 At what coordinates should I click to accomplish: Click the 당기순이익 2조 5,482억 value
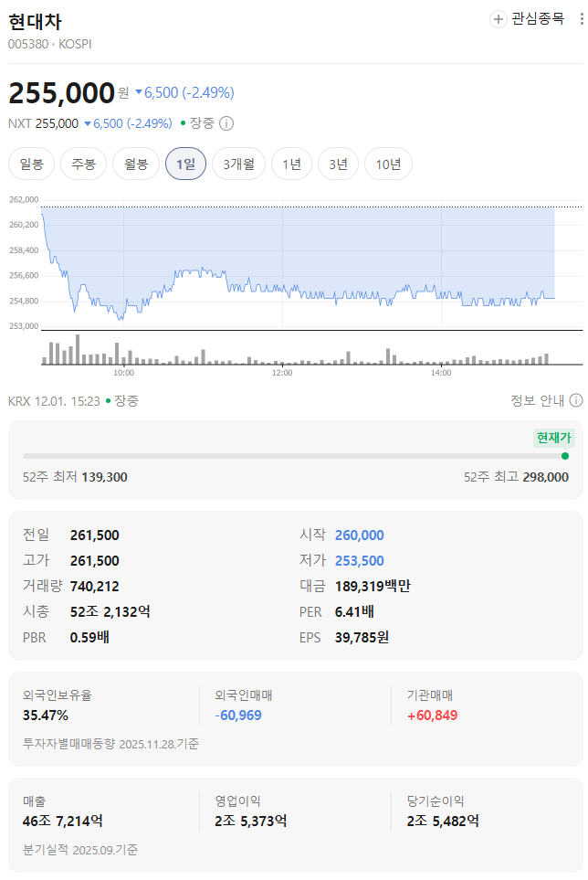[443, 822]
